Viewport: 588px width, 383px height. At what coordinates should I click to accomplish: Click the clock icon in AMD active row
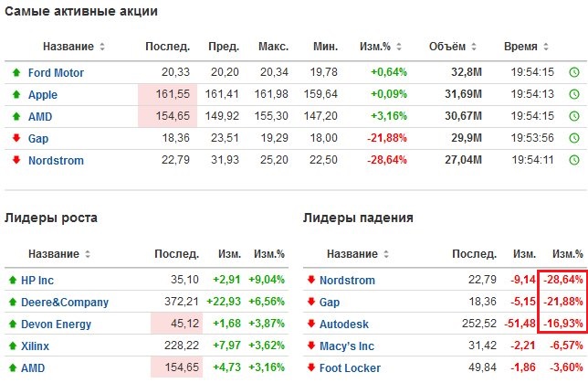click(574, 116)
